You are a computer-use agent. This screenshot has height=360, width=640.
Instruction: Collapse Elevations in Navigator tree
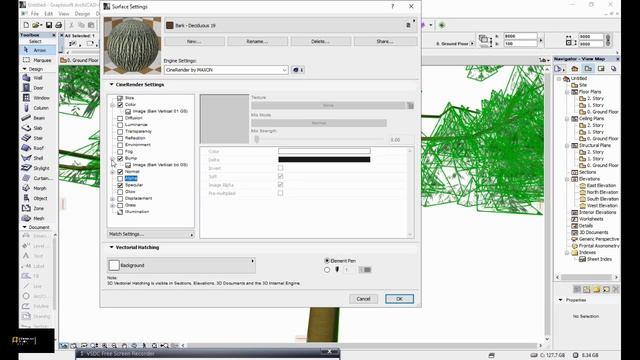tap(567, 179)
